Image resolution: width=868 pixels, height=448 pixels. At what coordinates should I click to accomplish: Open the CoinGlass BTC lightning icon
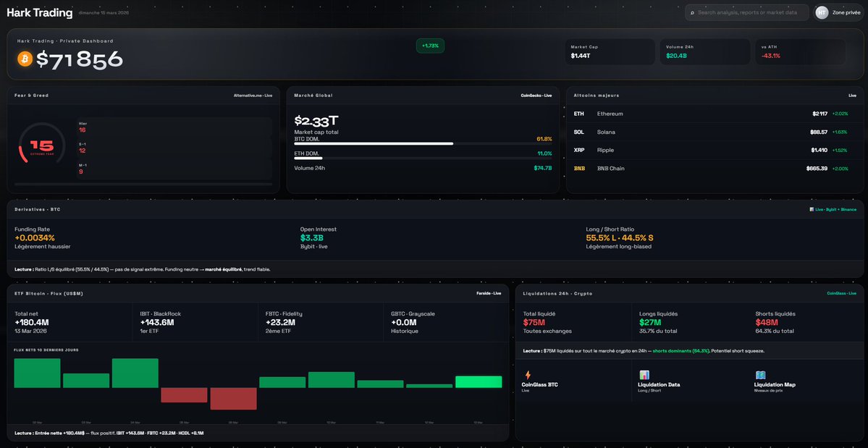point(528,374)
